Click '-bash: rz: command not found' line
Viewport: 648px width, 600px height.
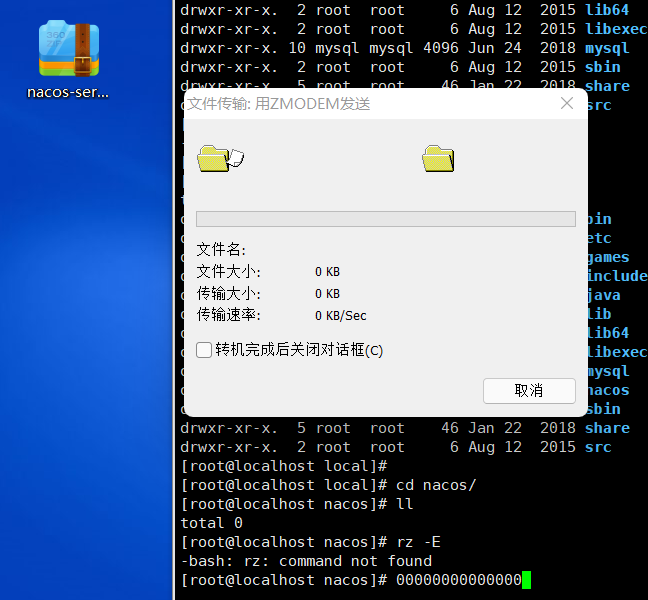[x=306, y=561]
